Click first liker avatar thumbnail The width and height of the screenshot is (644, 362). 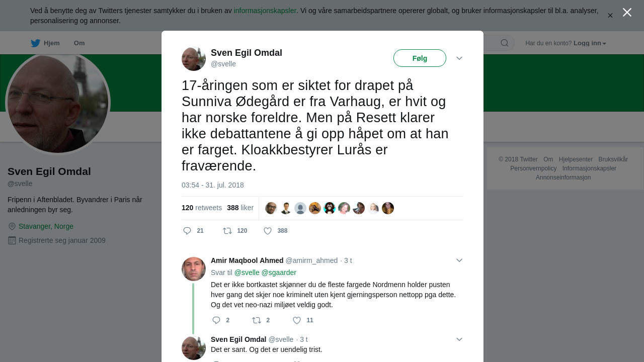(271, 208)
